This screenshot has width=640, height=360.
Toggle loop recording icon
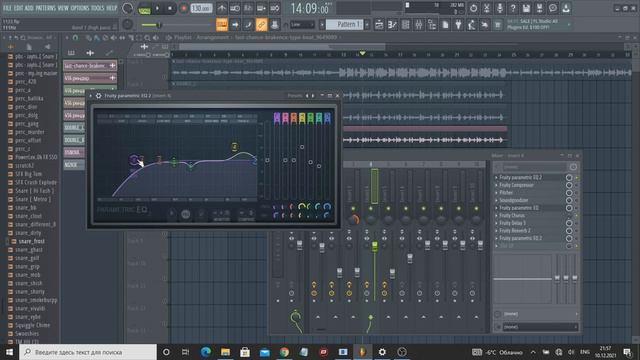(275, 8)
